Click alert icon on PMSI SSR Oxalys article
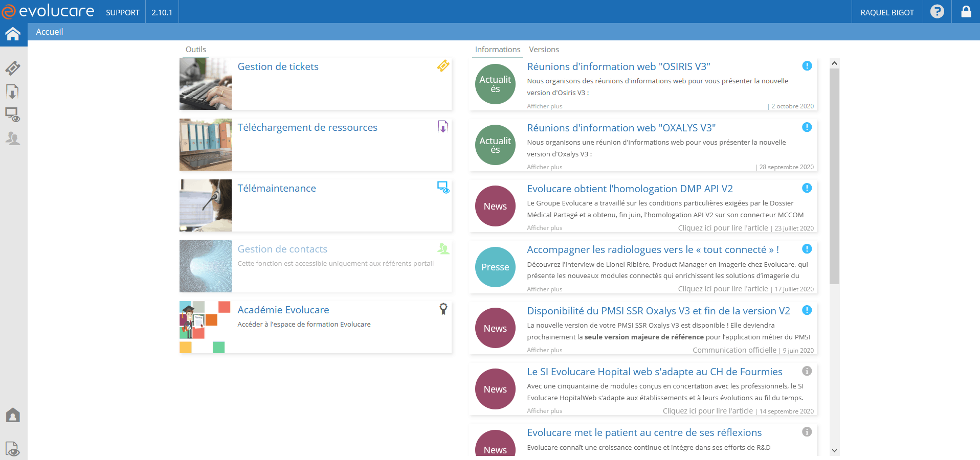The height and width of the screenshot is (460, 980). 807,310
